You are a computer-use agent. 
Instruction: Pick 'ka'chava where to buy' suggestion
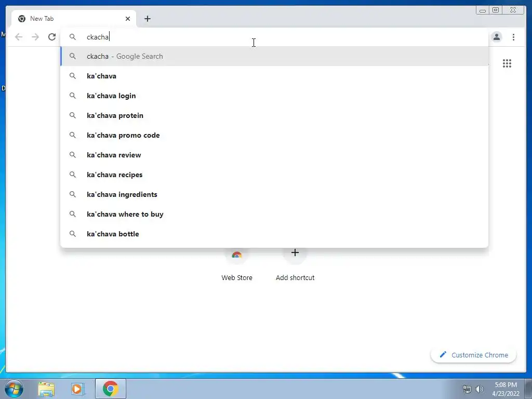274,214
